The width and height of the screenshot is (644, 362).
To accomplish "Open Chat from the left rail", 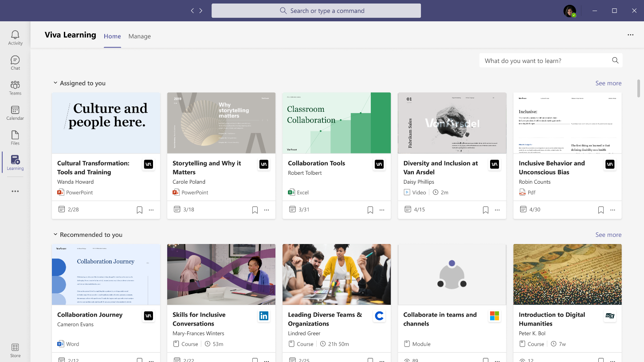I will click(15, 63).
